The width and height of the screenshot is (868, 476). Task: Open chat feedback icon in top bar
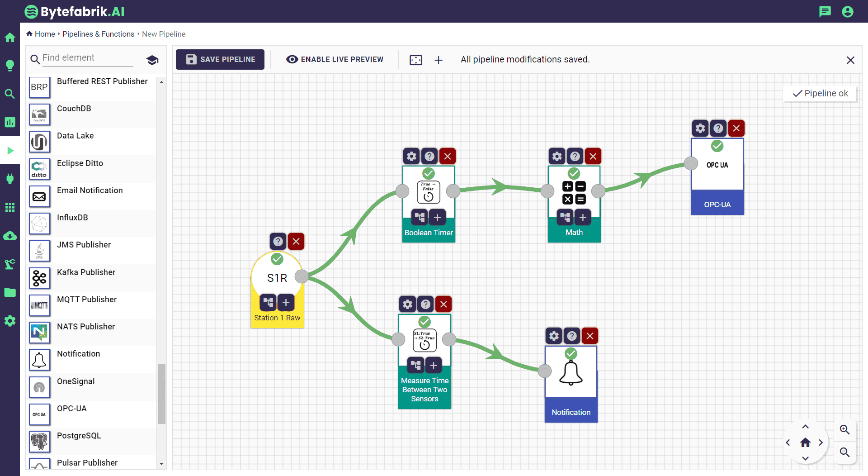(825, 12)
